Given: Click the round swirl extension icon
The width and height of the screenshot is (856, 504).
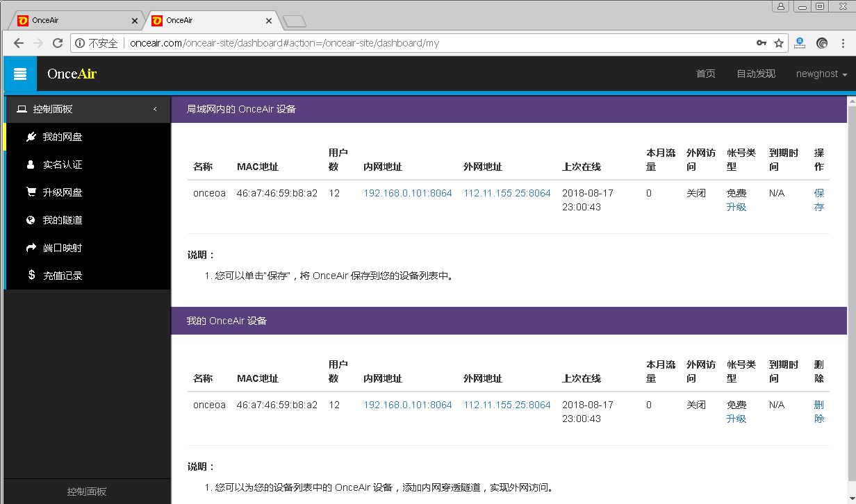Looking at the screenshot, I should (822, 43).
